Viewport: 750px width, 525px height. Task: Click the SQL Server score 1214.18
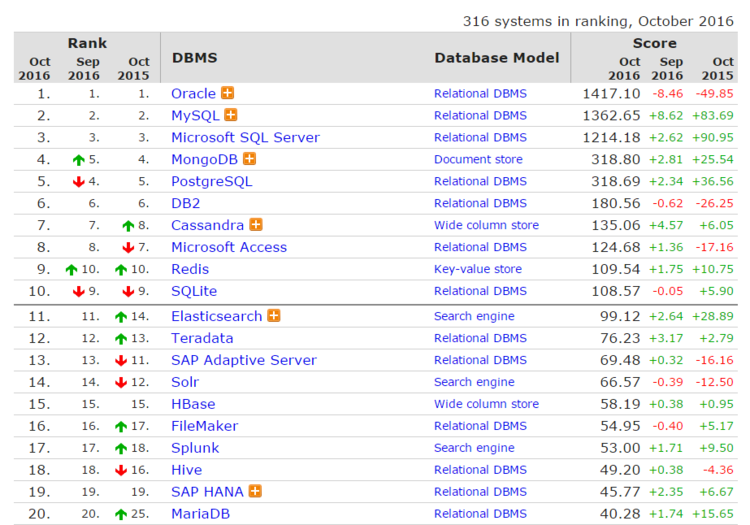pyautogui.click(x=611, y=138)
